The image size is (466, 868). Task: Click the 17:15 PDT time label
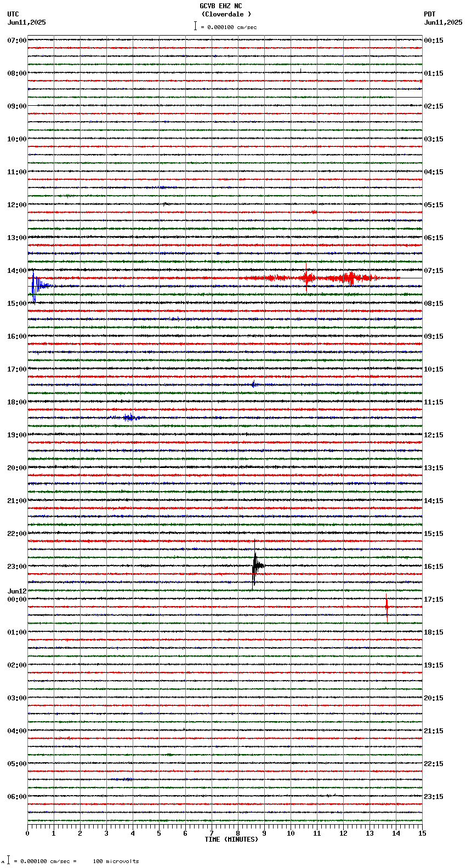point(434,599)
